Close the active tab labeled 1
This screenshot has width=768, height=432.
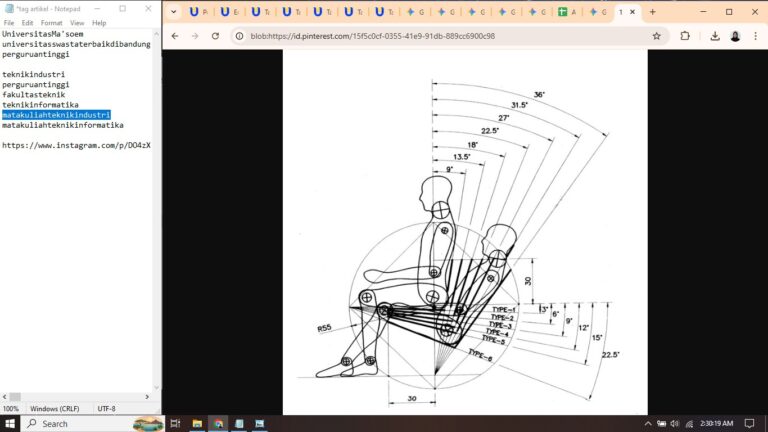632,12
